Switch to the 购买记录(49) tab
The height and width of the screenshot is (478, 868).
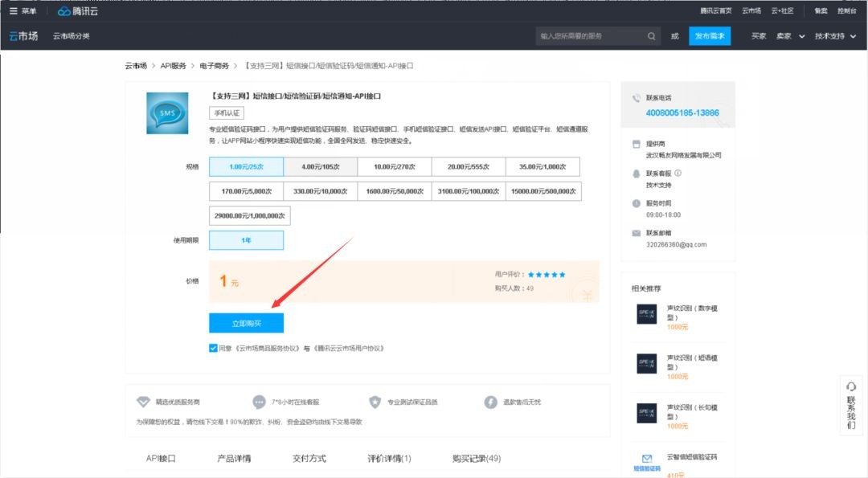pyautogui.click(x=477, y=458)
